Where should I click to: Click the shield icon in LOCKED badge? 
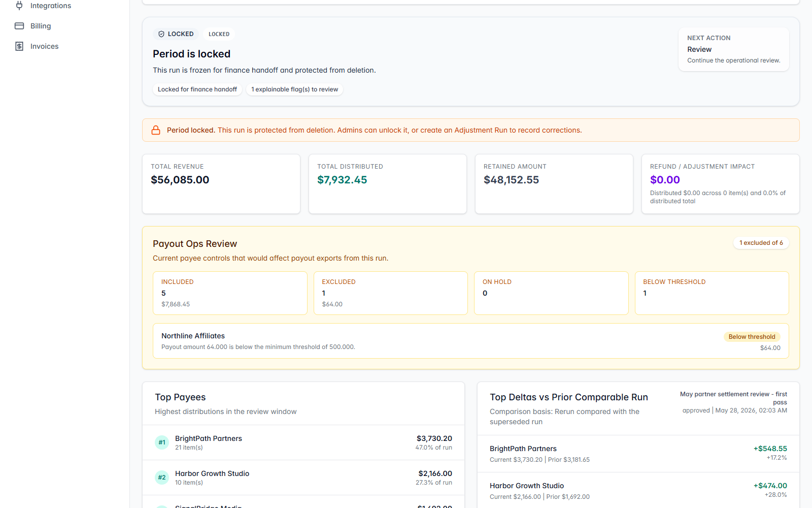coord(161,34)
